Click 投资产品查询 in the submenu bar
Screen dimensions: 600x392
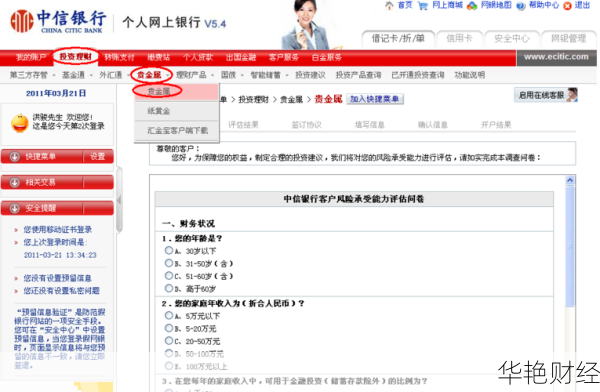coord(358,75)
